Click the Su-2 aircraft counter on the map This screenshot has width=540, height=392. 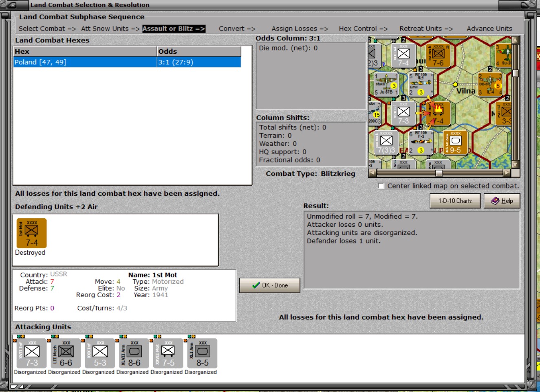[504, 55]
